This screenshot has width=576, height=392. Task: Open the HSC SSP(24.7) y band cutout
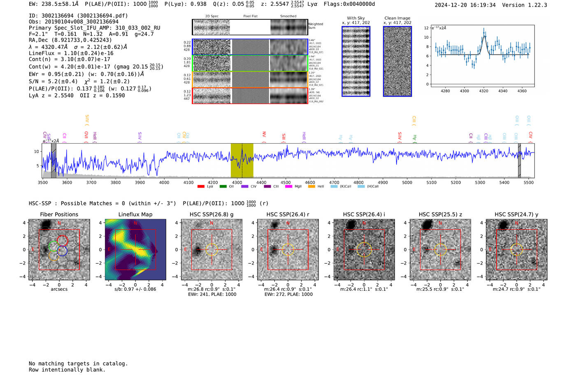pos(517,250)
